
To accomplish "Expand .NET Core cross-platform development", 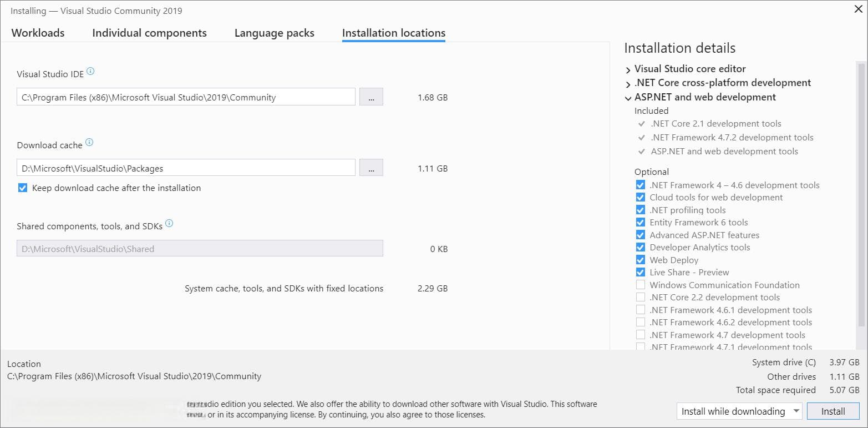I will (628, 84).
